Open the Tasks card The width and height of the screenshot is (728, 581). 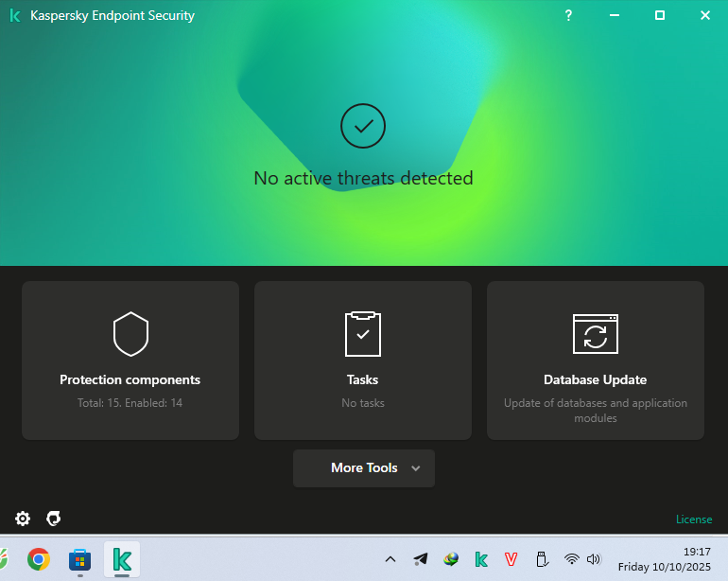tap(363, 361)
